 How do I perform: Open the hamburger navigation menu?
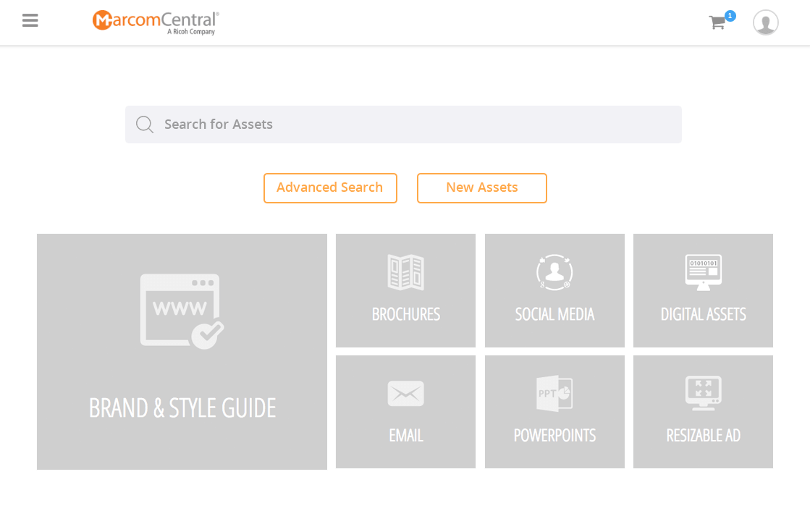(x=30, y=20)
